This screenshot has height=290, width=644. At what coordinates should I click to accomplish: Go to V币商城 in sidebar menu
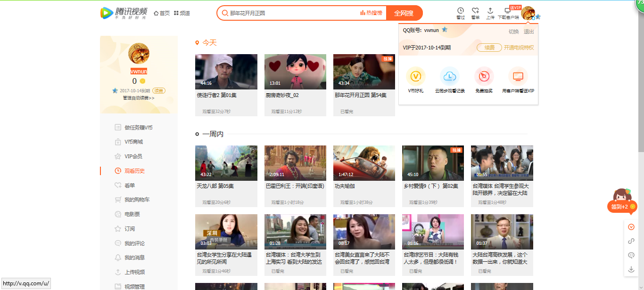tap(133, 142)
